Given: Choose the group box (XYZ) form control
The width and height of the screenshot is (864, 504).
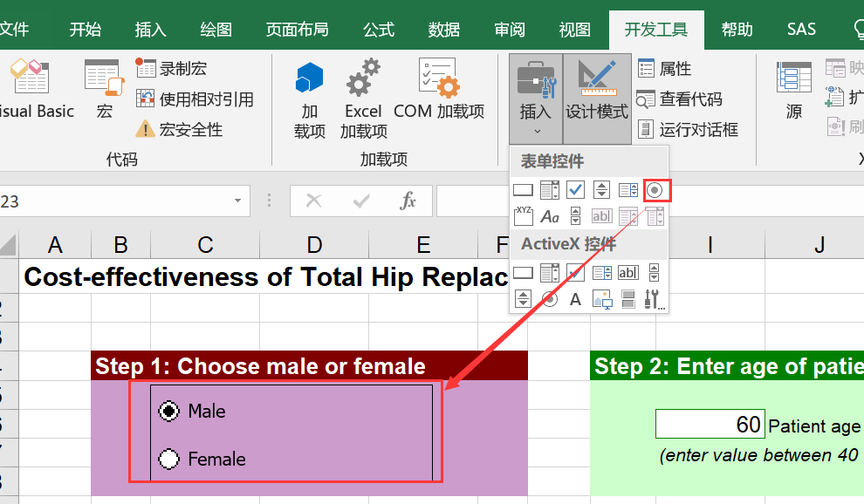Looking at the screenshot, I should tap(523, 215).
